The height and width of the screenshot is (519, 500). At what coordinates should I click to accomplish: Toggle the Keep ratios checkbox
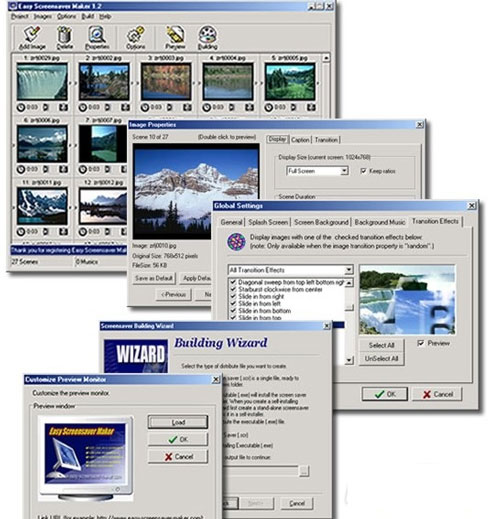tap(363, 171)
